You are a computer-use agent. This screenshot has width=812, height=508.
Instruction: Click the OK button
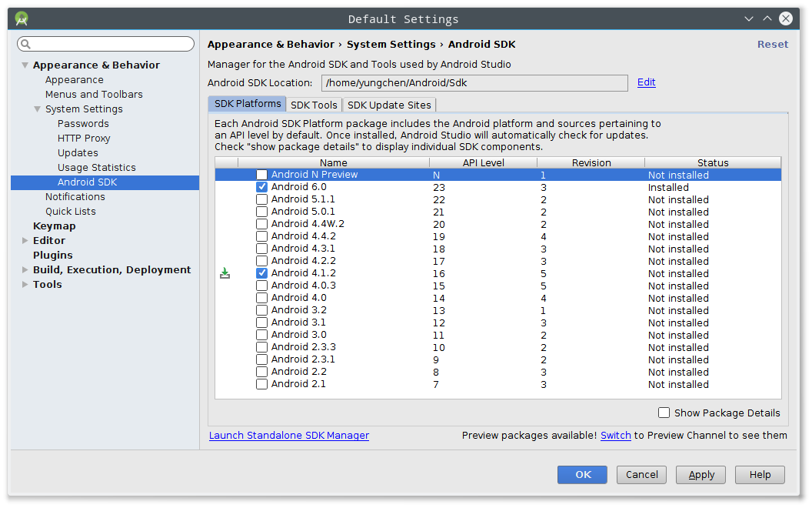tap(582, 474)
